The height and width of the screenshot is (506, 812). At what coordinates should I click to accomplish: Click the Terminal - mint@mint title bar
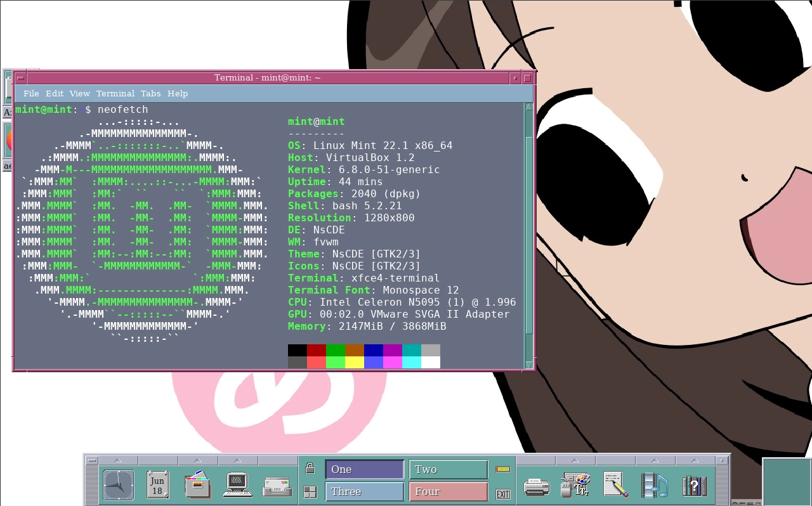[x=267, y=78]
